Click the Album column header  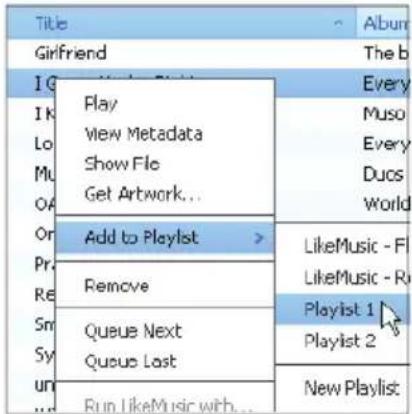(383, 23)
